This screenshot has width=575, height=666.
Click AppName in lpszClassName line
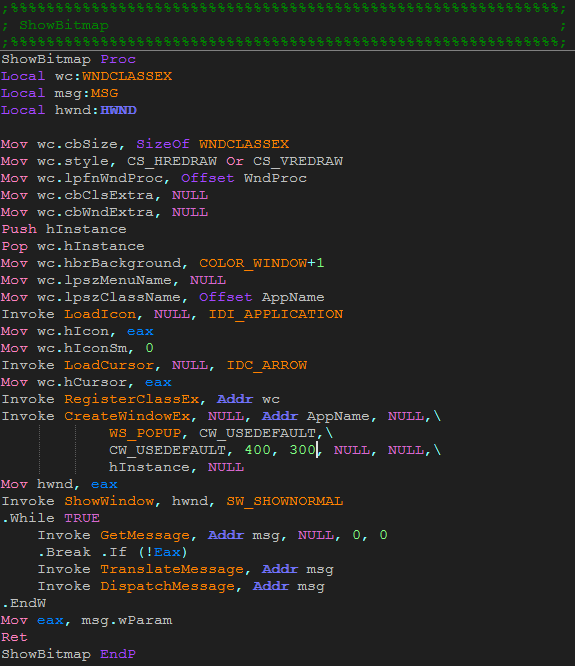coord(293,297)
